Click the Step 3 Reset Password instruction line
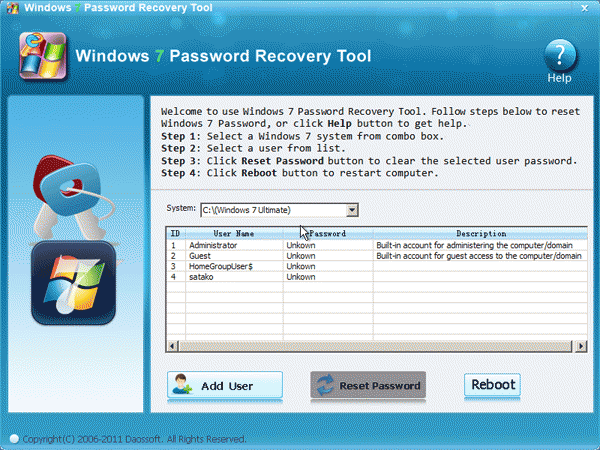The image size is (600, 450). tap(369, 161)
